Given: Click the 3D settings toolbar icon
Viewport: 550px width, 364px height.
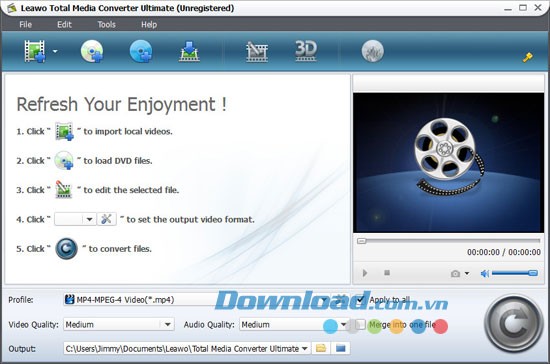Looking at the screenshot, I should tap(306, 51).
